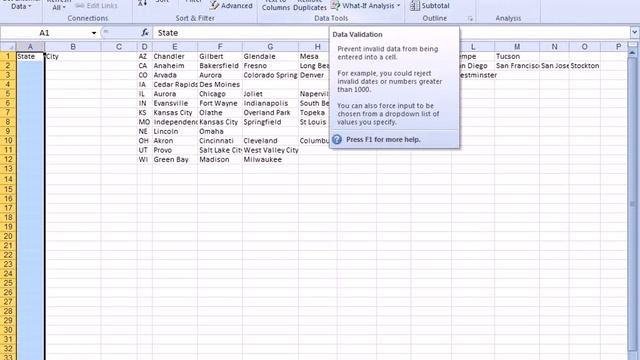Viewport: 640px width, 360px height.
Task: Click the Cedar Rapids cell
Action: click(175, 84)
